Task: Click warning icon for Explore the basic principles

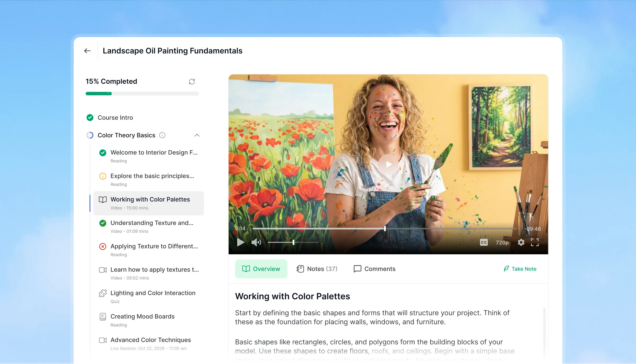Action: (x=103, y=176)
